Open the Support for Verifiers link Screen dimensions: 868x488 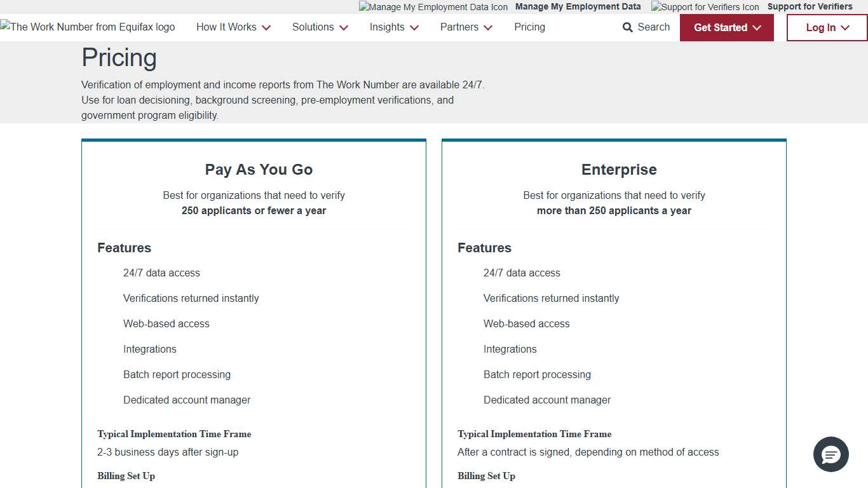click(810, 6)
